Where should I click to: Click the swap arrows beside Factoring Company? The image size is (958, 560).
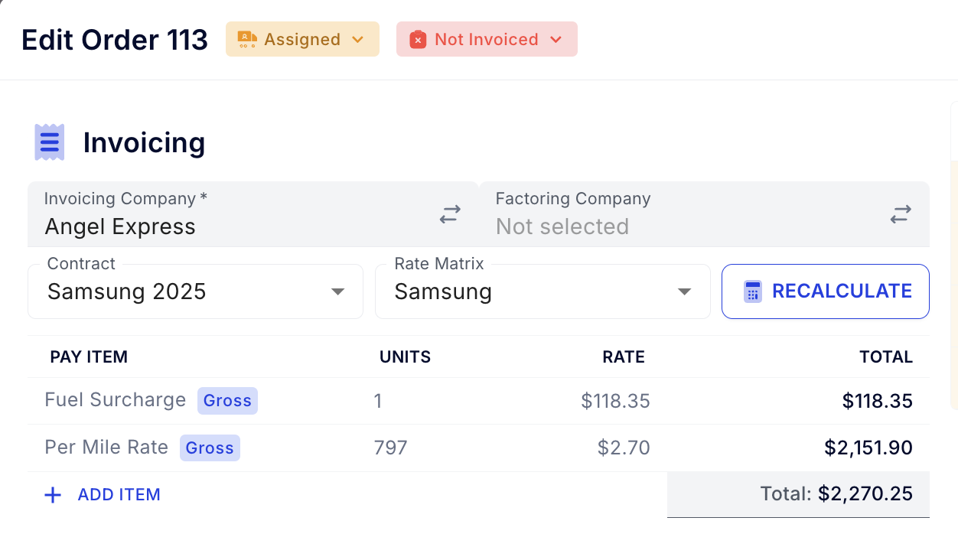[901, 214]
